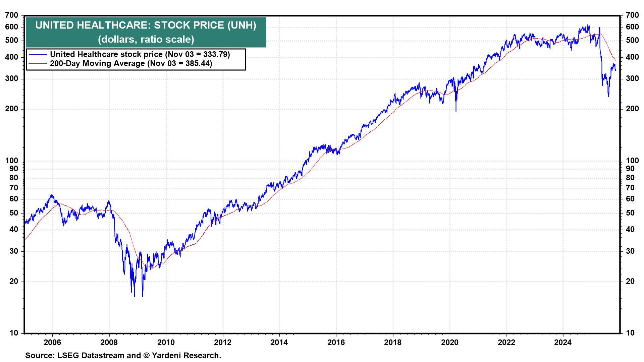The width and height of the screenshot is (644, 362).
Task: Click the 700 label on left axis
Action: click(12, 15)
